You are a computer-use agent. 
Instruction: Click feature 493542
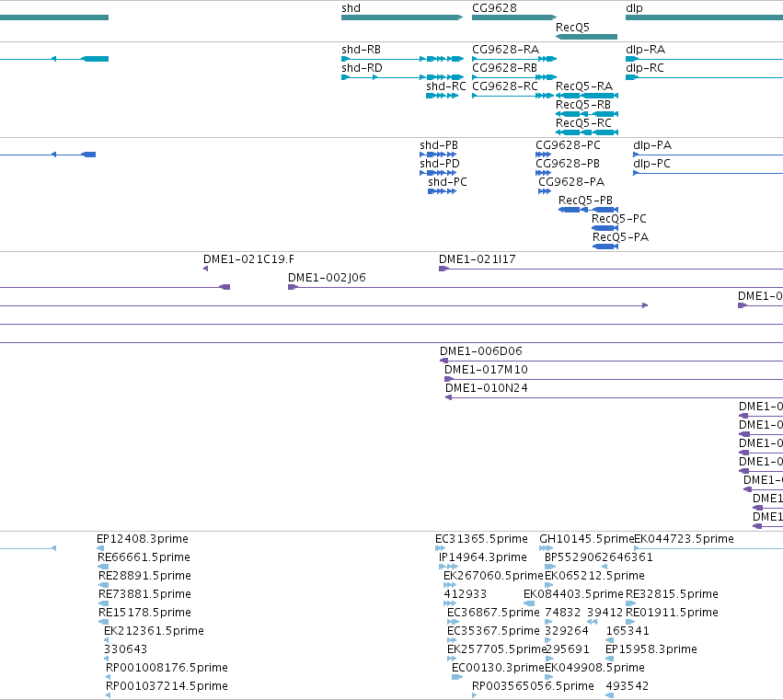point(610,696)
